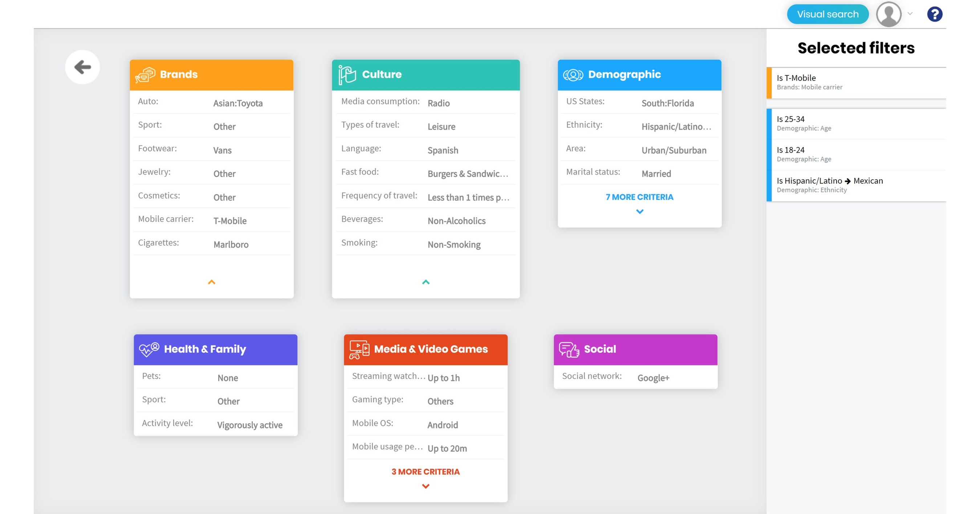Click the Spanish language value in Culture

click(443, 150)
